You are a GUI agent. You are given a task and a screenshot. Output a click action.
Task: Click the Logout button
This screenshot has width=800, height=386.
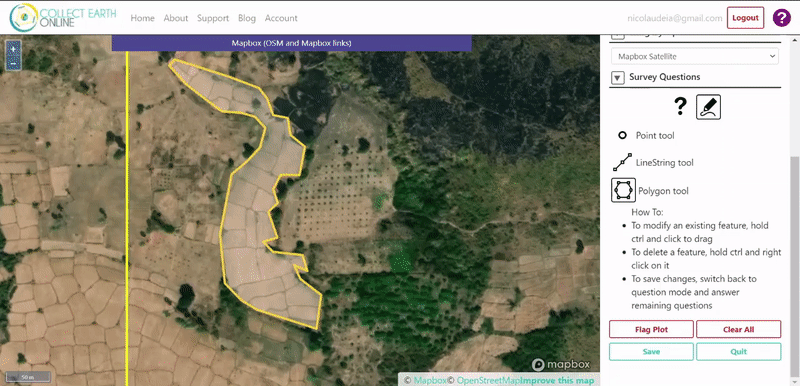click(x=745, y=18)
